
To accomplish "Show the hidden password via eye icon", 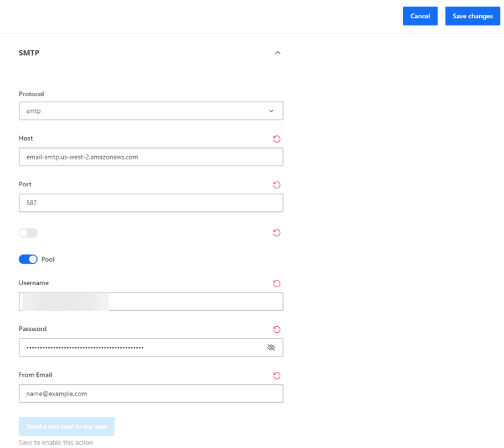I will click(x=271, y=348).
